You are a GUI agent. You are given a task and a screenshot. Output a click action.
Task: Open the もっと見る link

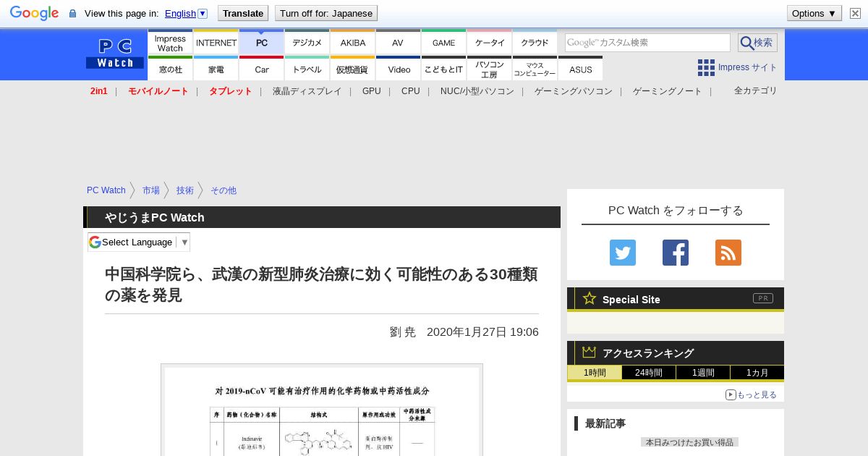751,394
